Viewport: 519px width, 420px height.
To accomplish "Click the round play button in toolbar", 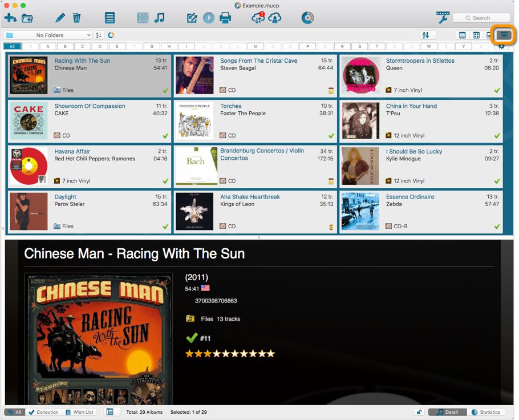I will (x=209, y=18).
